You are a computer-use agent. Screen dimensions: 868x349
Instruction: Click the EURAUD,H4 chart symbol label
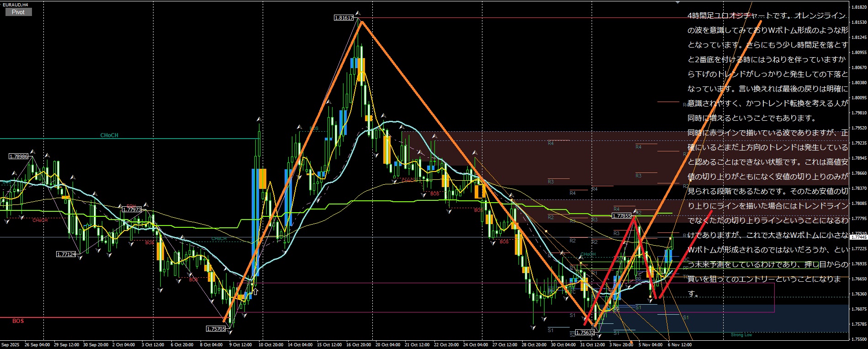(x=16, y=5)
